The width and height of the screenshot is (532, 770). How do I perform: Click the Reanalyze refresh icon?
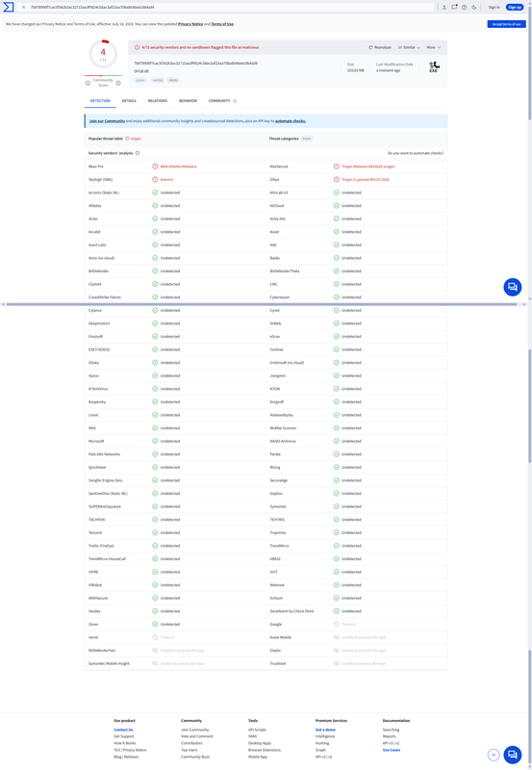(371, 47)
